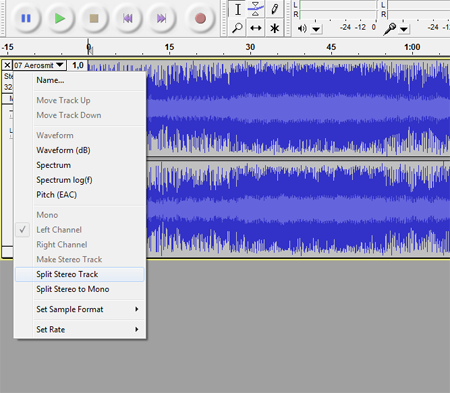Click the playback level meter bars
Viewport: 450px width, 393px height.
pyautogui.click(x=338, y=10)
